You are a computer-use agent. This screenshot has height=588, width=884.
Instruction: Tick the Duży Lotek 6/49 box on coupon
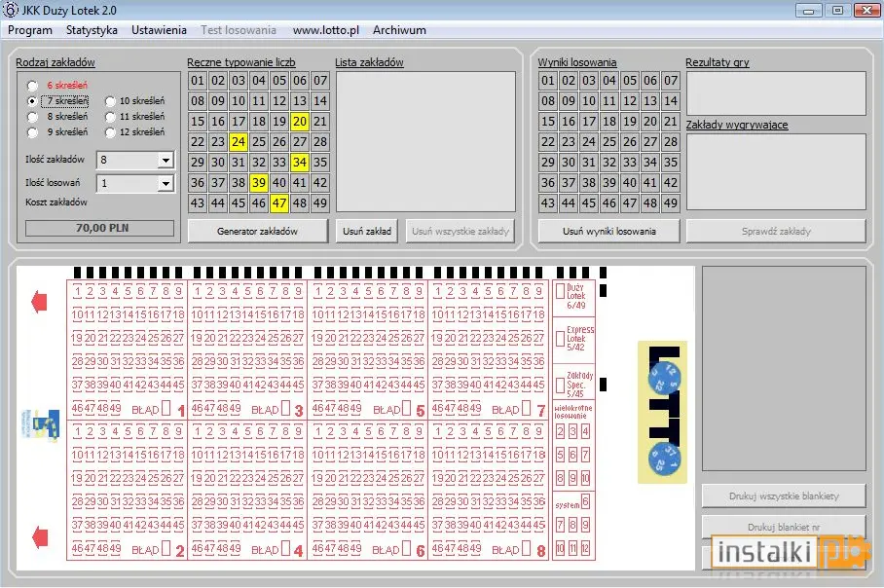[561, 291]
